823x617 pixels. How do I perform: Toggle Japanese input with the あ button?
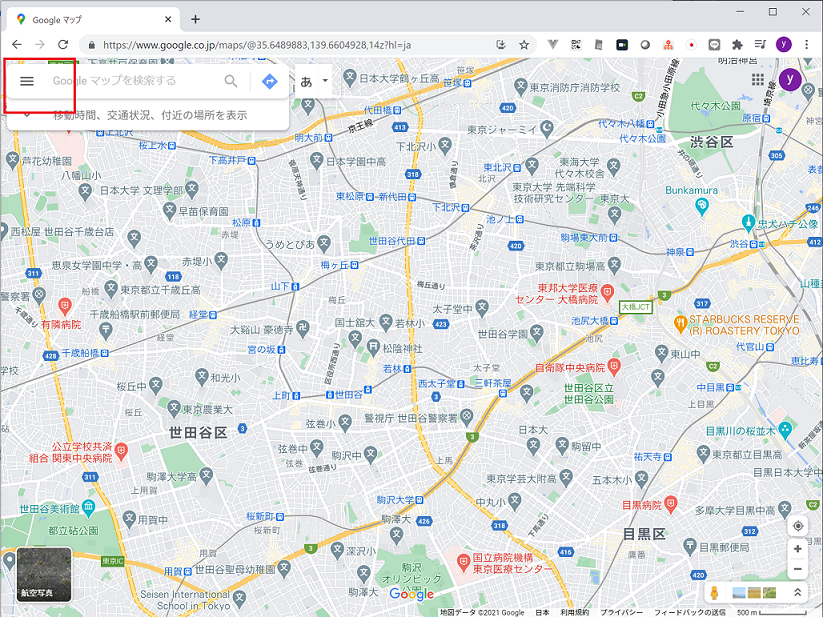tap(305, 80)
